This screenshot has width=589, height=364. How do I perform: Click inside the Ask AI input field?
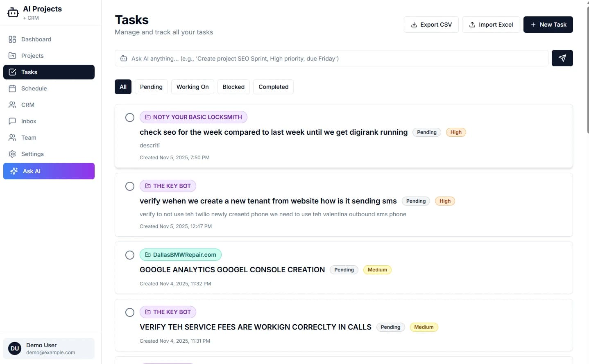287,58
